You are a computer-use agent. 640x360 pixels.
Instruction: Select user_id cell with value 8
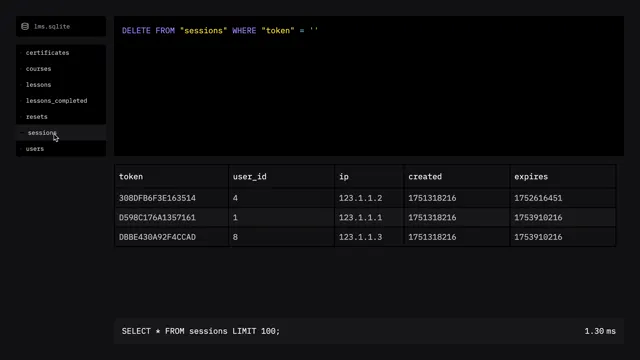[x=281, y=237]
